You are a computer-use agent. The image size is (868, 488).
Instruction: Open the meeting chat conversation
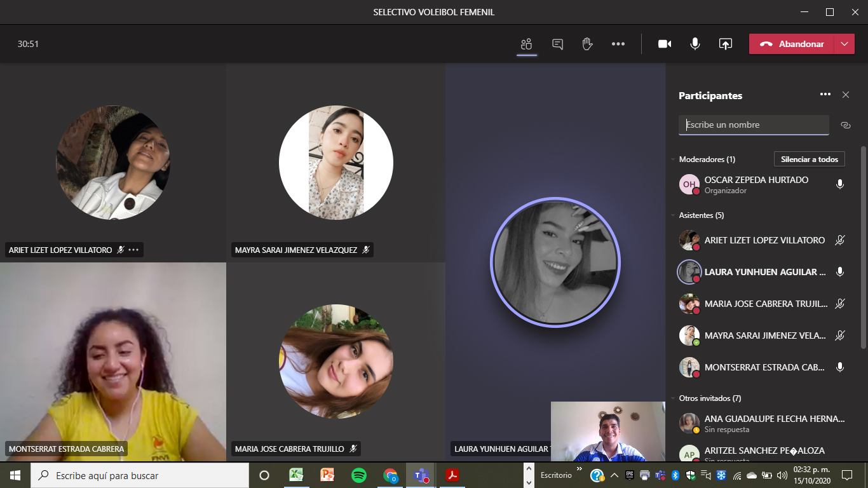557,44
